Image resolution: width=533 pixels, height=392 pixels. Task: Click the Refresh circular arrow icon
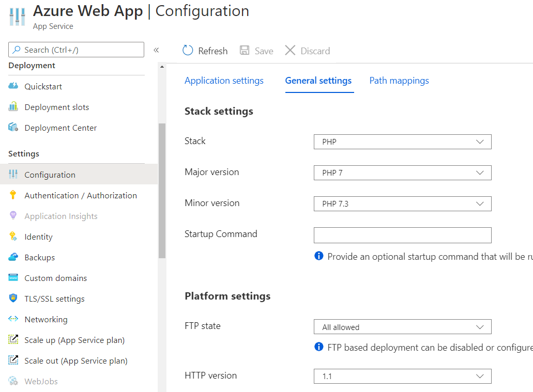(188, 50)
